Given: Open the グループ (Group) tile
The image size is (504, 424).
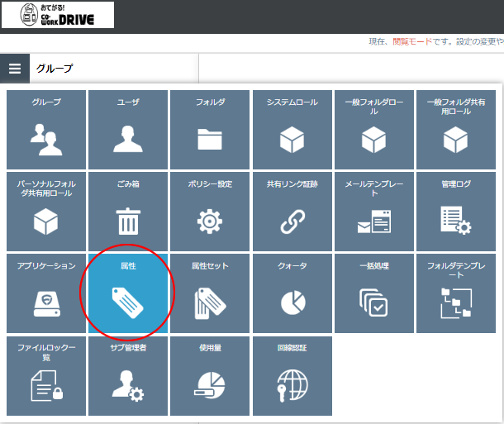Looking at the screenshot, I should pos(46,130).
